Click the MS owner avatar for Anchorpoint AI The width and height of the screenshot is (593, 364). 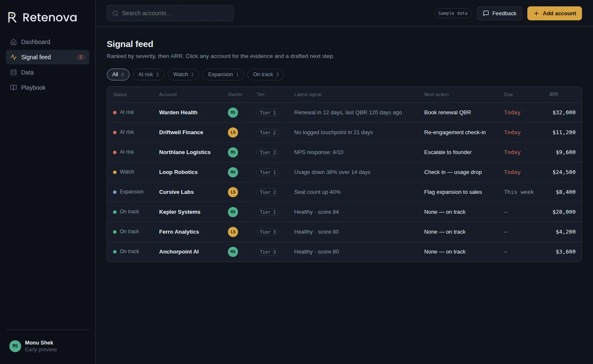233,252
